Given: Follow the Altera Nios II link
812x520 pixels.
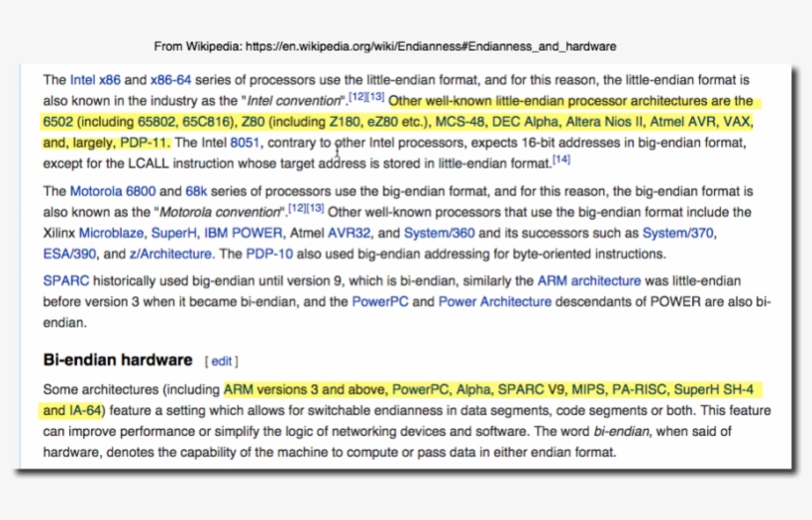Looking at the screenshot, I should 604,122.
